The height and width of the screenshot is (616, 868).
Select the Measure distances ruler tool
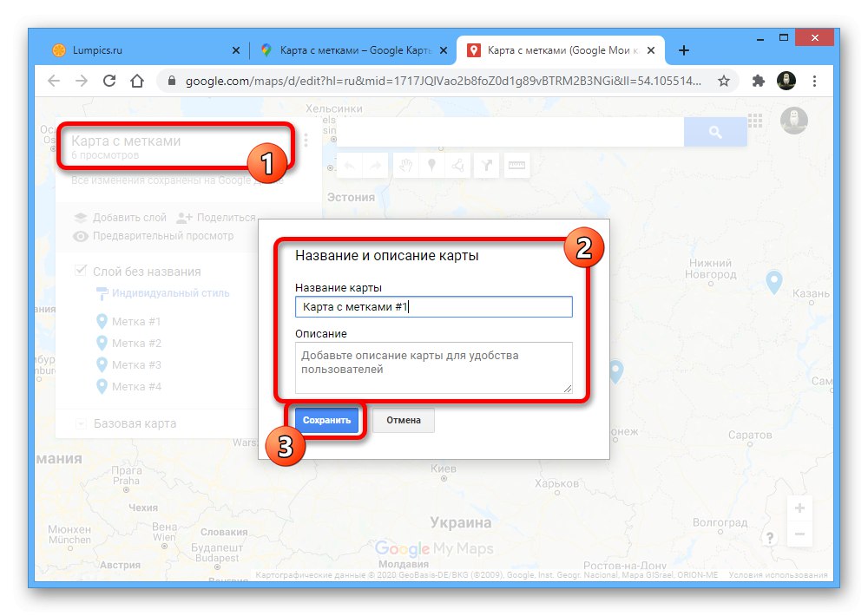pyautogui.click(x=517, y=165)
